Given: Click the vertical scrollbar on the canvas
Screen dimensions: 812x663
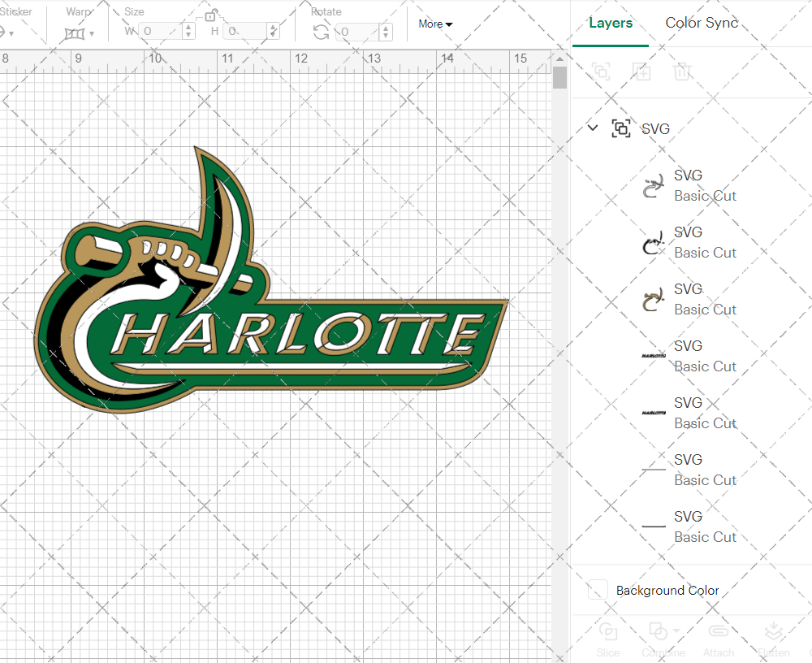Looking at the screenshot, I should [x=559, y=77].
